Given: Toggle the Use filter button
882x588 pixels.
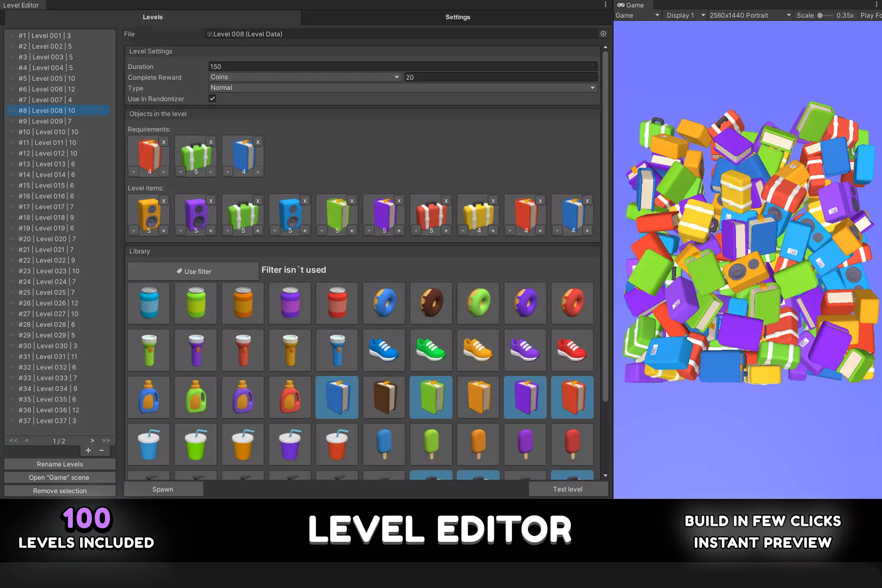Looking at the screenshot, I should pyautogui.click(x=193, y=271).
